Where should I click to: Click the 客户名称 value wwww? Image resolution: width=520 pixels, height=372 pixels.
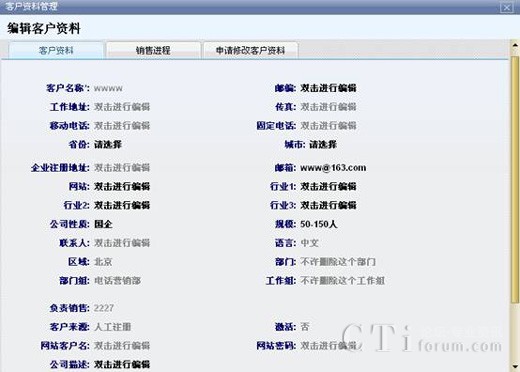click(108, 88)
